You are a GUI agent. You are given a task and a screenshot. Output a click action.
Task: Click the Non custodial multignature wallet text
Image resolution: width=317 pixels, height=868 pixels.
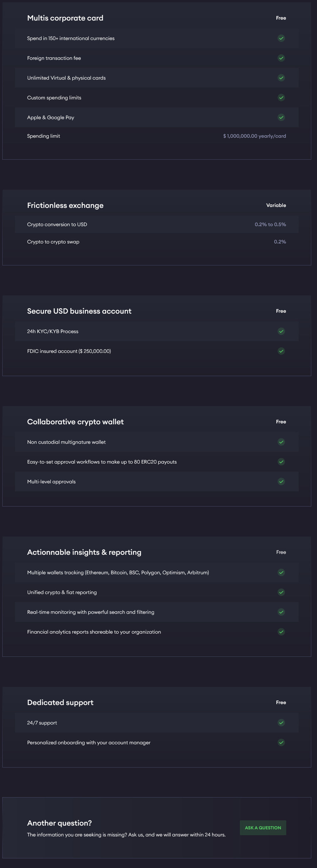pos(66,442)
